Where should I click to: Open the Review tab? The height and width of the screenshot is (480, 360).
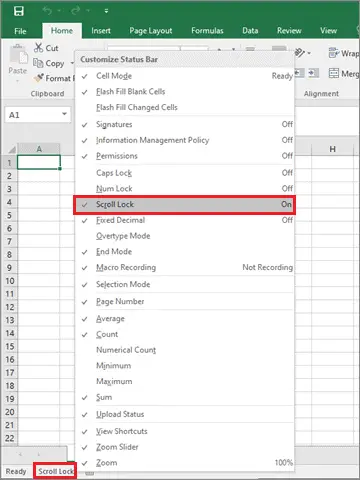(x=289, y=31)
